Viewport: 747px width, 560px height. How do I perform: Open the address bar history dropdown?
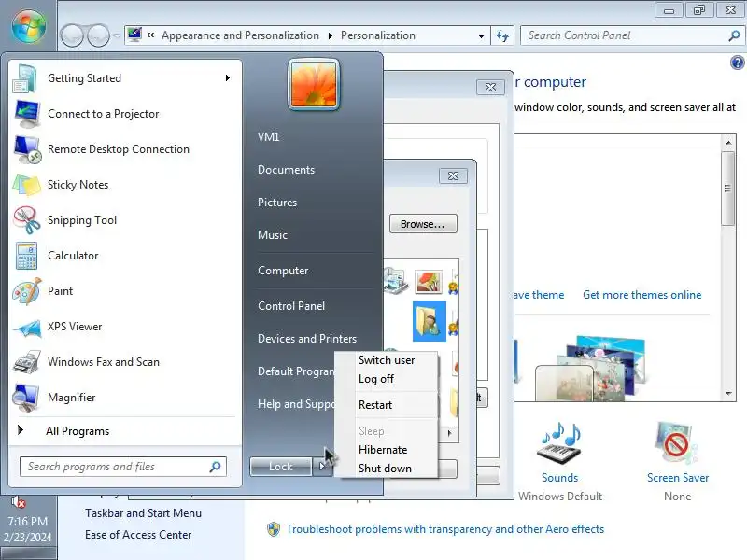click(x=481, y=36)
